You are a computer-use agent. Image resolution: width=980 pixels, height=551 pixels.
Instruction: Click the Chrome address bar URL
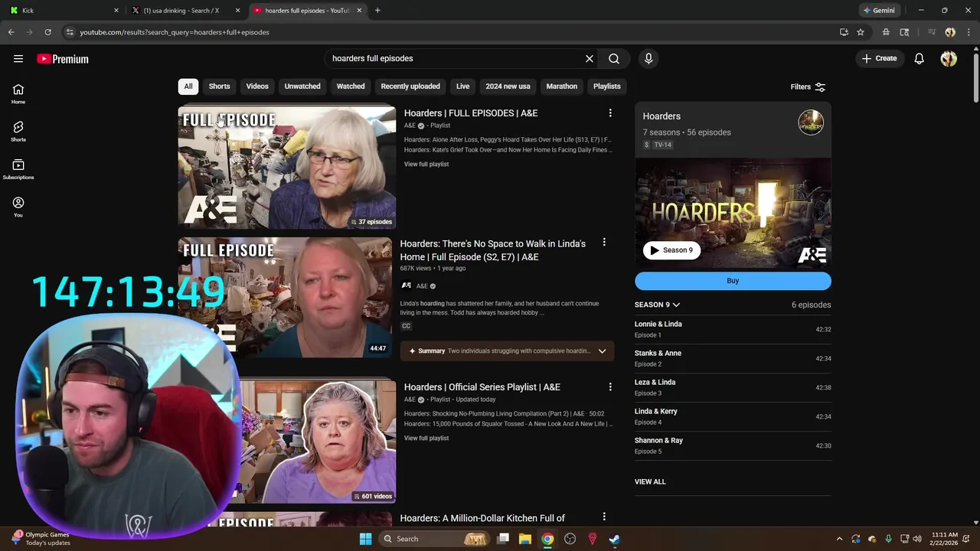click(175, 32)
